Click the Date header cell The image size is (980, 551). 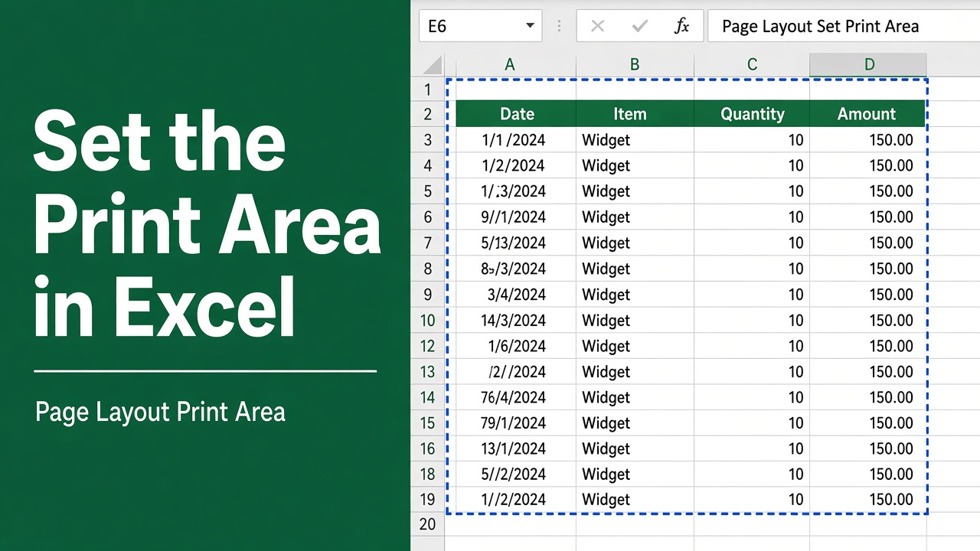coord(516,114)
